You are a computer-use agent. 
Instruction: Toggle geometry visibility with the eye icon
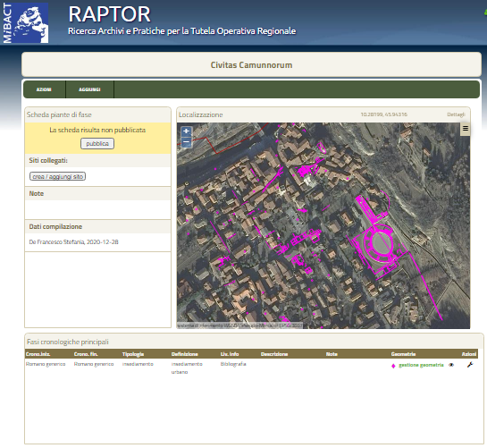(451, 365)
